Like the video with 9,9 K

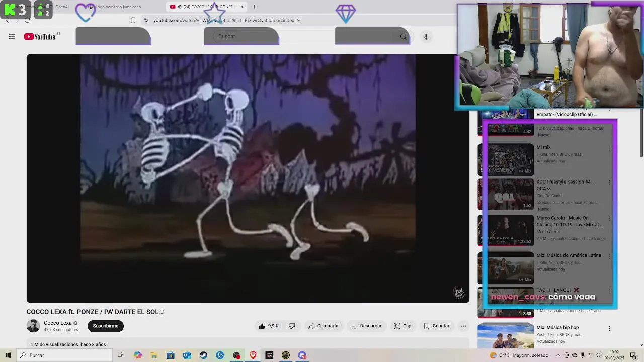[269, 326]
